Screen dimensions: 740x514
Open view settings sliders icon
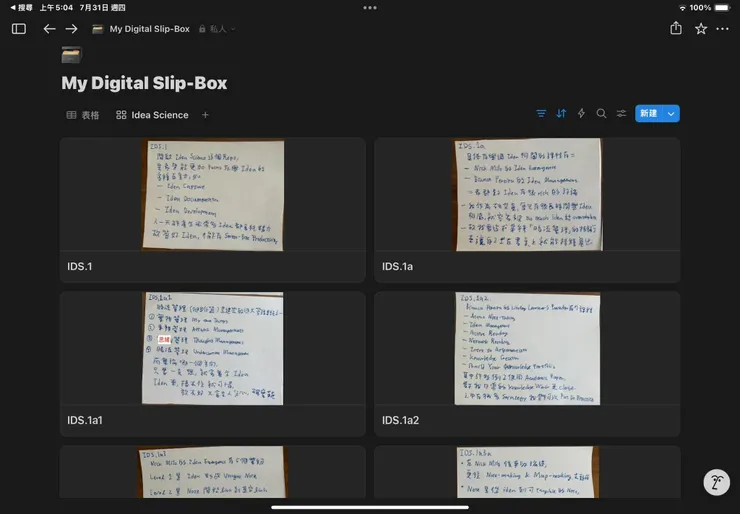[621, 113]
